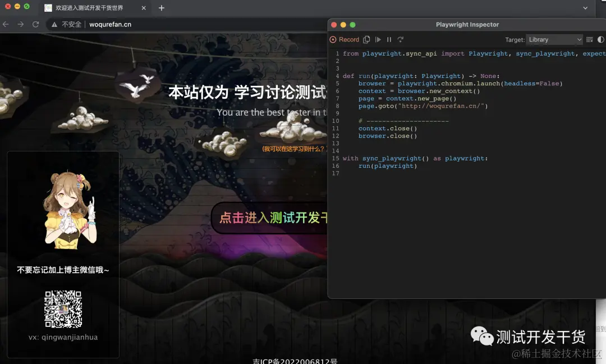
Task: Select Library from the Target combo box
Action: pos(554,39)
